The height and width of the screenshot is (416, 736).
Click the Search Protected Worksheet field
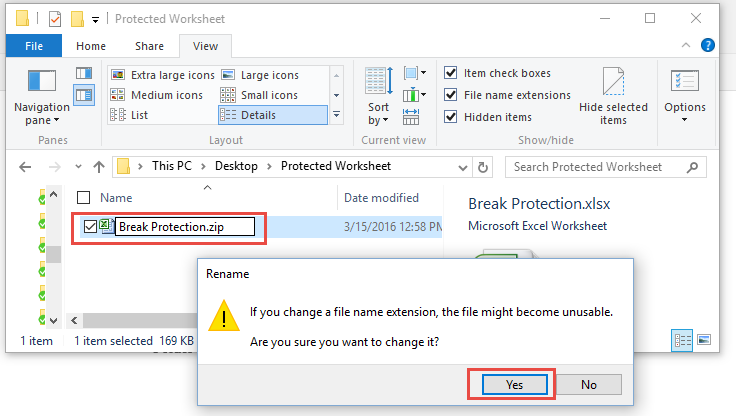click(x=606, y=167)
